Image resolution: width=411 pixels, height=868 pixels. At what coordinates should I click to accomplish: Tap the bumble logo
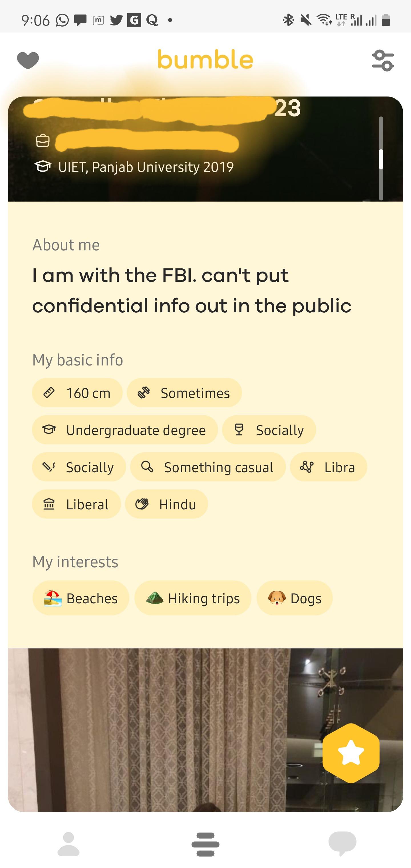coord(205,60)
